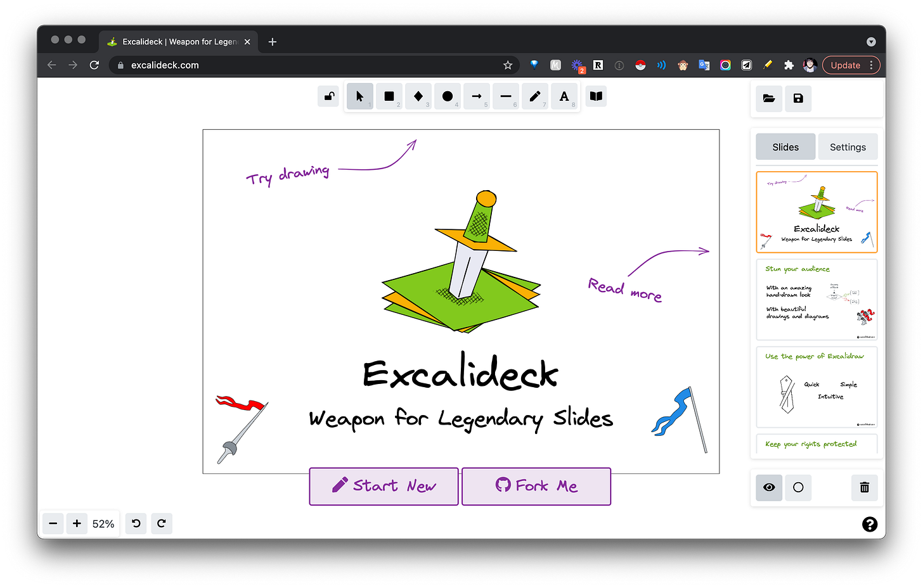Toggle the eye visibility button
Image resolution: width=923 pixels, height=588 pixels.
[x=769, y=487]
